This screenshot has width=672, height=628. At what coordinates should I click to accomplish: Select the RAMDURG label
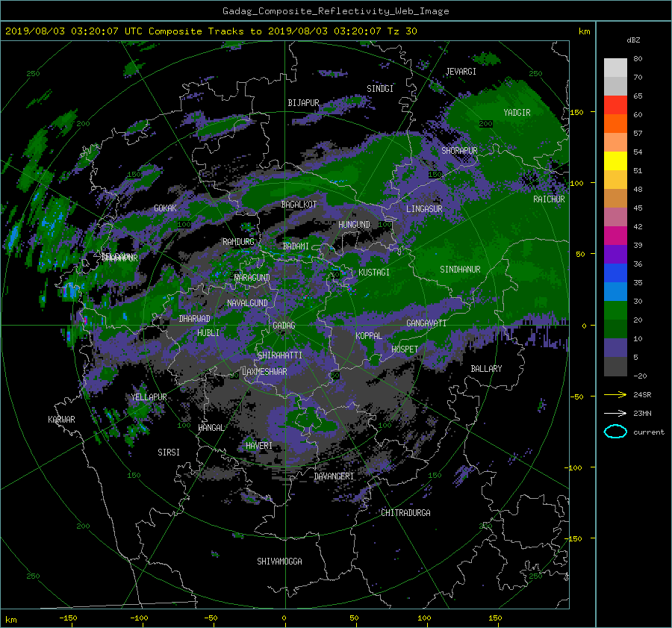coord(238,242)
